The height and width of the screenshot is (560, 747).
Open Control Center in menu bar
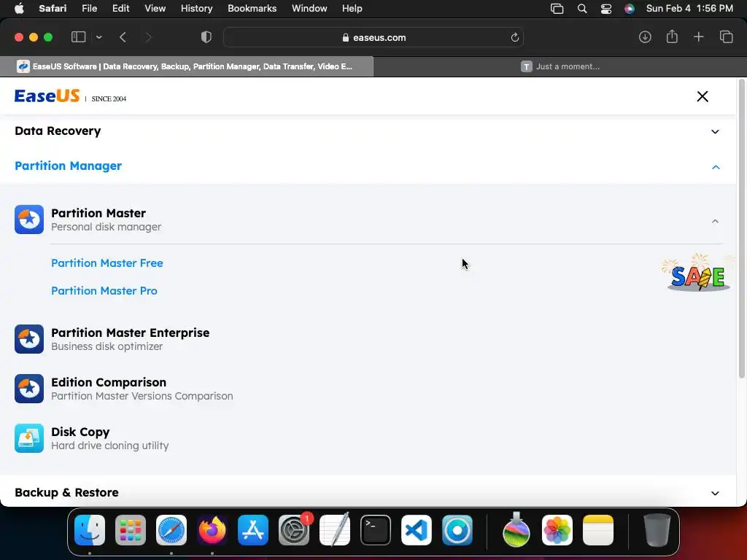click(606, 9)
